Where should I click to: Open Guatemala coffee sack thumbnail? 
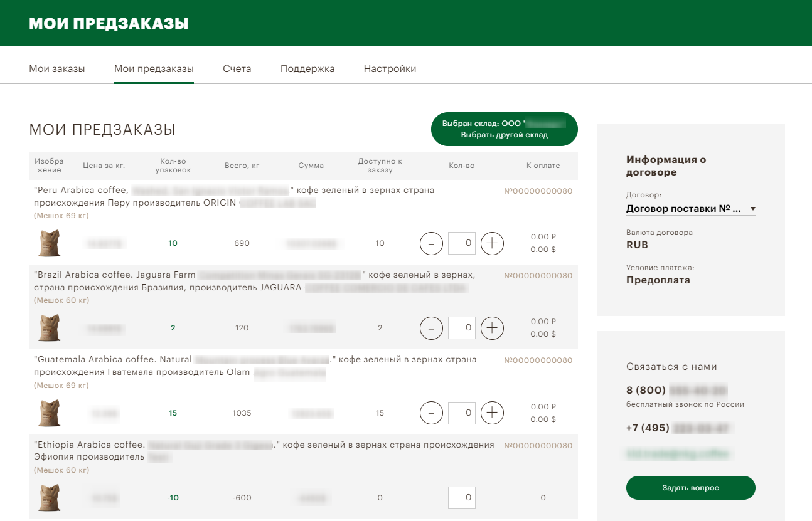click(x=49, y=413)
